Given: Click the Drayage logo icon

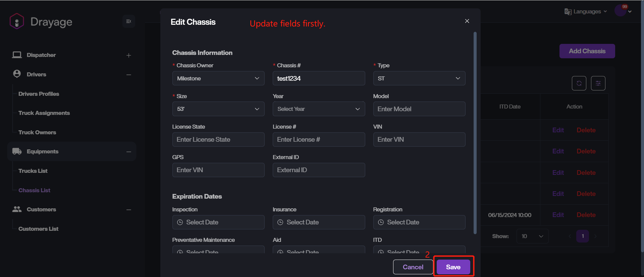Looking at the screenshot, I should click(17, 21).
